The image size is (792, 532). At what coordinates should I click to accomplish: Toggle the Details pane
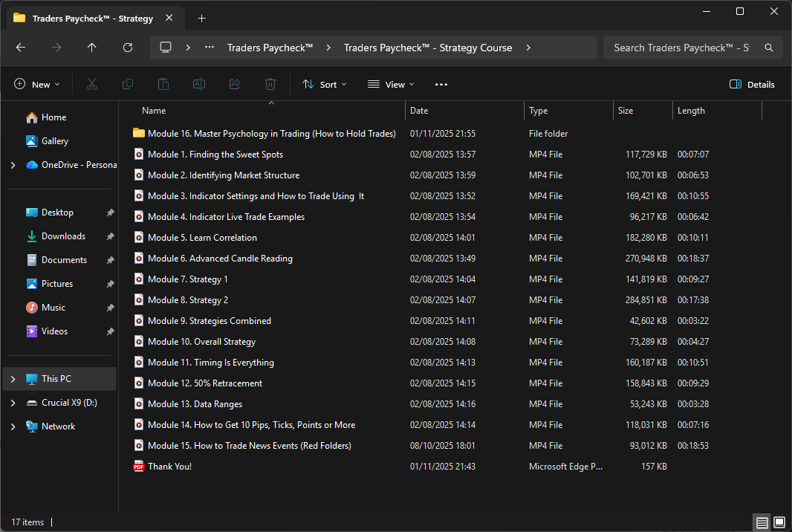tap(752, 85)
